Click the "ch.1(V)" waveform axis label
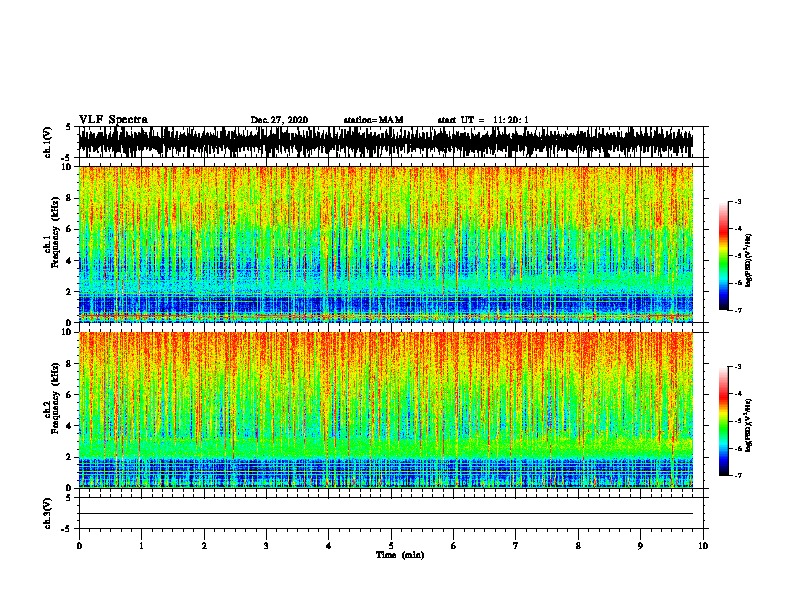The image size is (792, 612). point(47,142)
